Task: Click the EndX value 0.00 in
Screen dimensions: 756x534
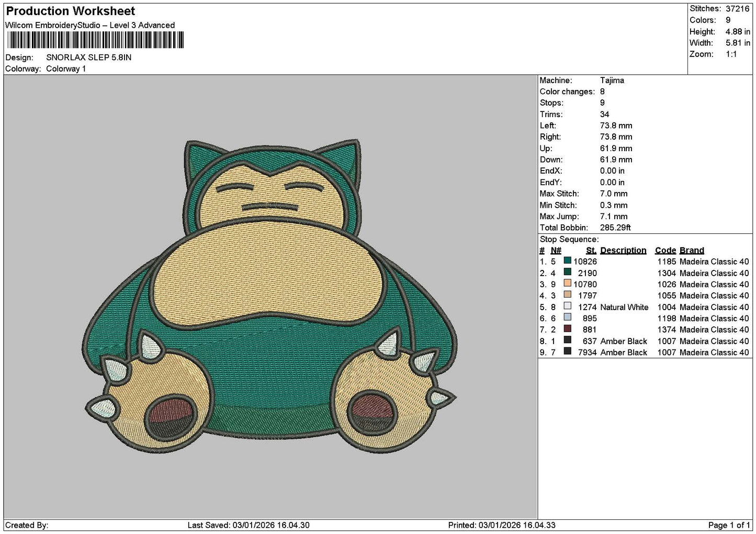Action: pos(612,171)
